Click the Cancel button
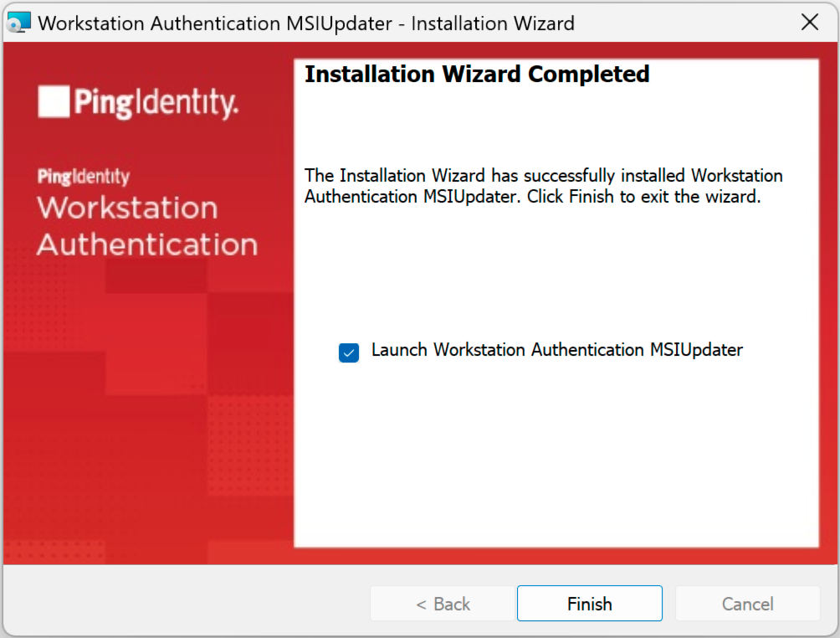Viewport: 840px width, 638px height. coord(747,604)
